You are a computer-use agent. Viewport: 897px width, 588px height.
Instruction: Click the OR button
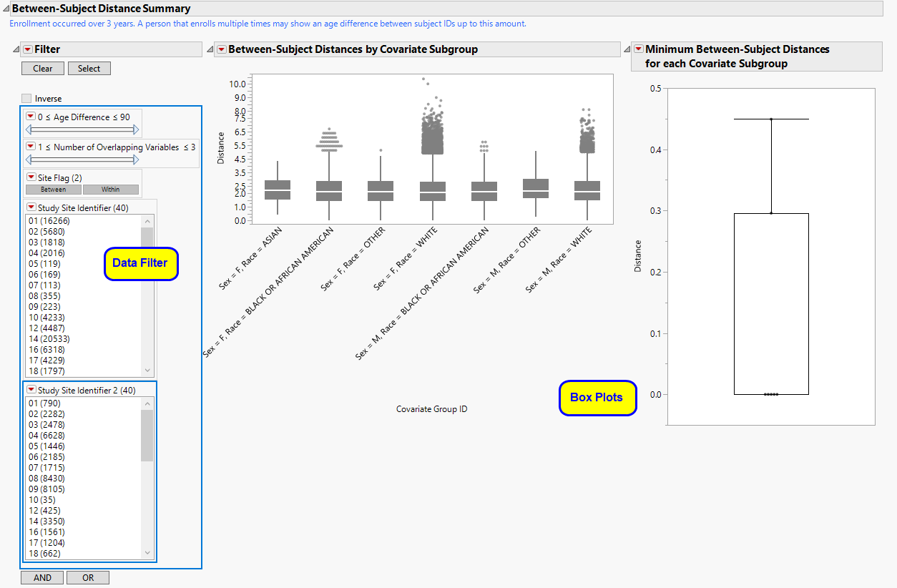click(x=88, y=578)
